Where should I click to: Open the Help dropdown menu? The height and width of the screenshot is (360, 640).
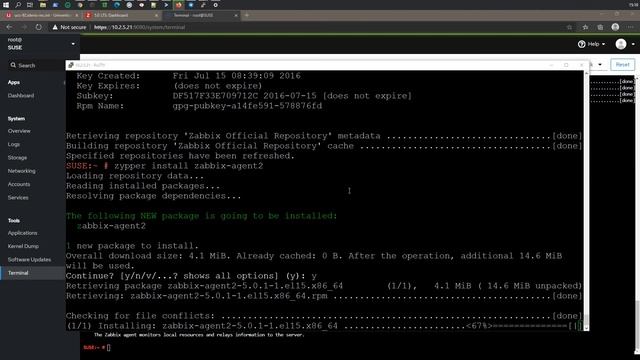click(x=591, y=44)
